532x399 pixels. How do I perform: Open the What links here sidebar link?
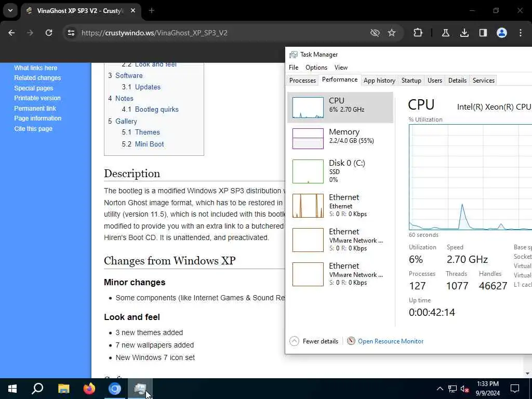click(36, 68)
